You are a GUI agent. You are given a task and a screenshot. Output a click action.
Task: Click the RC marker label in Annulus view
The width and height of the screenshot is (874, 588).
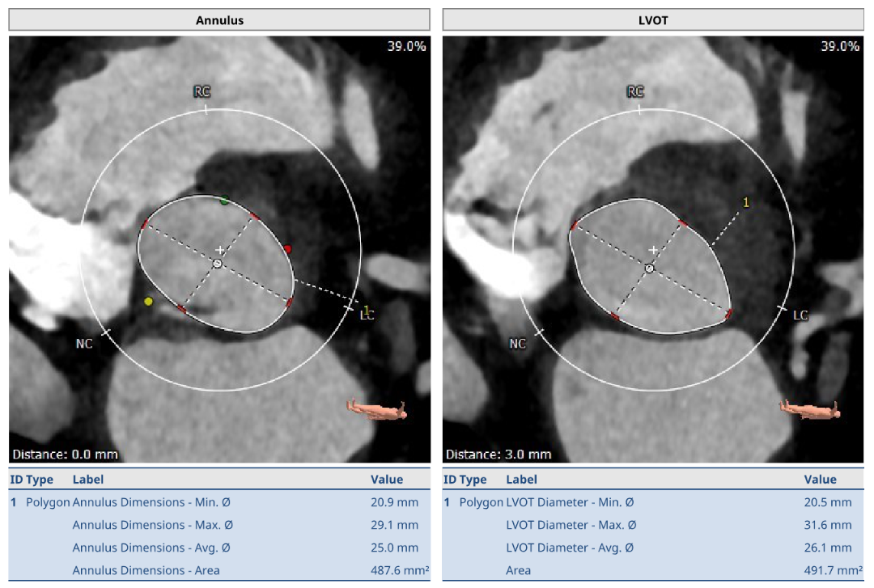click(202, 92)
